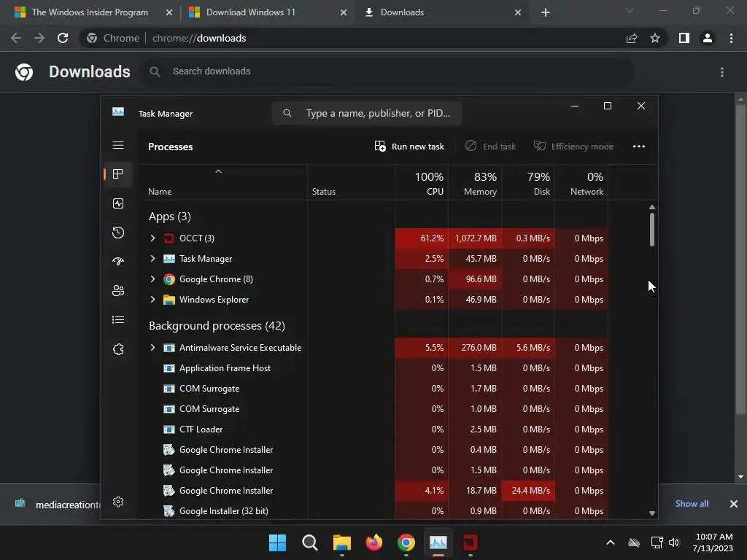Share this page icon in address bar

(632, 38)
